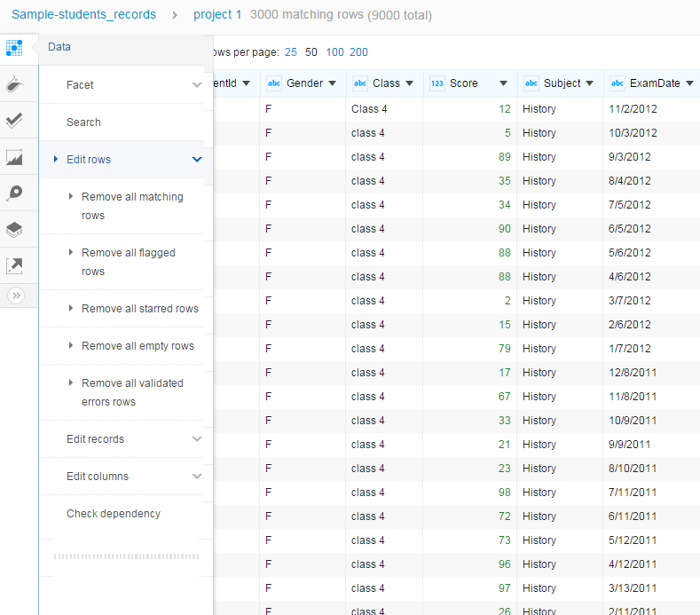Click the Data grid icon in sidebar

point(14,48)
